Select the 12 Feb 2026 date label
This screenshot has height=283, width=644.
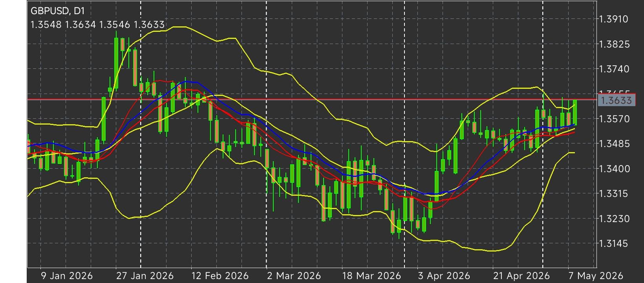pos(220,276)
